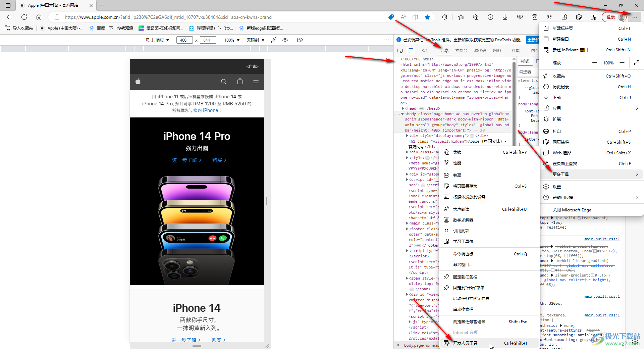Screen dimensions: 644x349
Task: Choose 开发人员工具 in submenu
Action: (489, 343)
